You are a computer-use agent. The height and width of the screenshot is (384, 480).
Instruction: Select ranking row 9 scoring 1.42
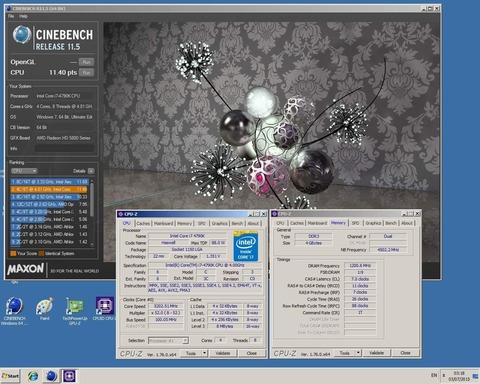[50, 242]
